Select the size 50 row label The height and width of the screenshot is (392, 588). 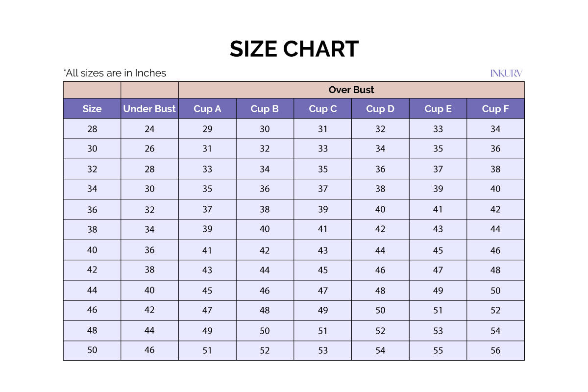pyautogui.click(x=92, y=350)
